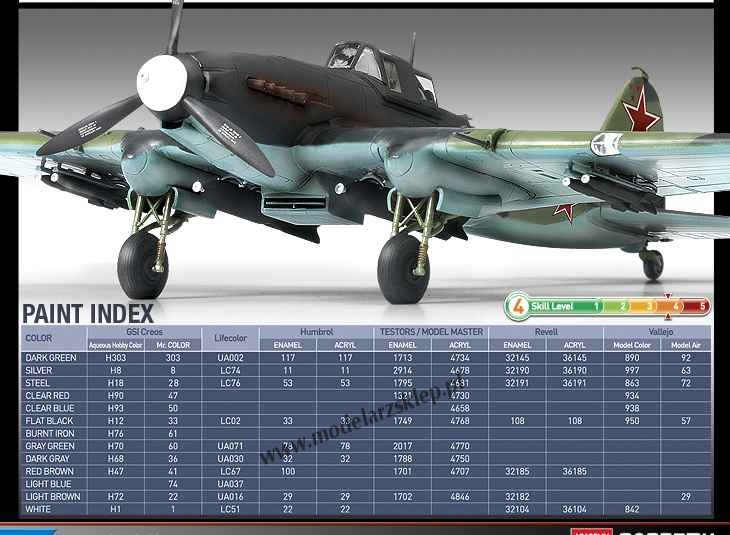This screenshot has height=535, width=730.
Task: Click the red star on the tail fin
Action: [639, 109]
